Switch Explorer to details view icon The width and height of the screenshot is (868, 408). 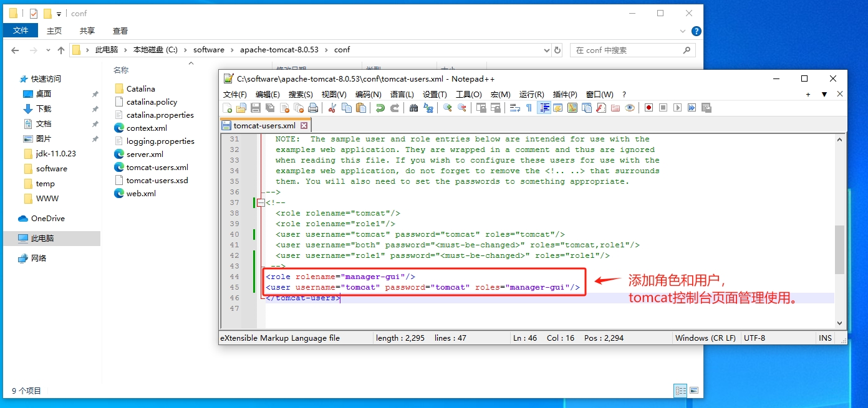pyautogui.click(x=680, y=391)
